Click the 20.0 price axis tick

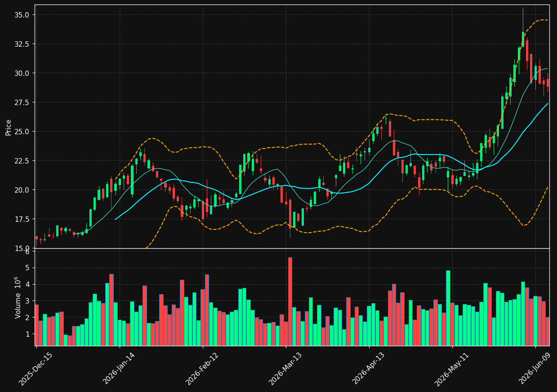coord(22,190)
